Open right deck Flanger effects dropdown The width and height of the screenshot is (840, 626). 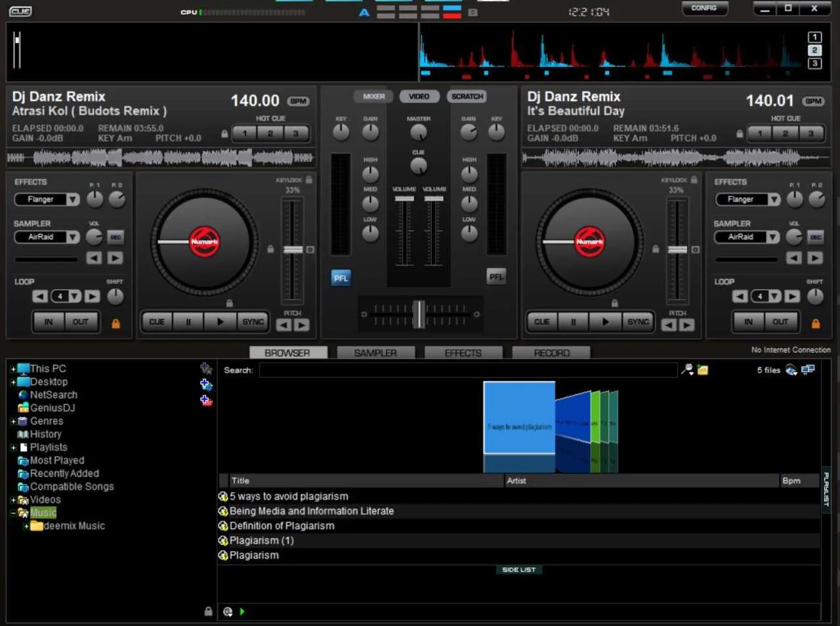tap(774, 199)
